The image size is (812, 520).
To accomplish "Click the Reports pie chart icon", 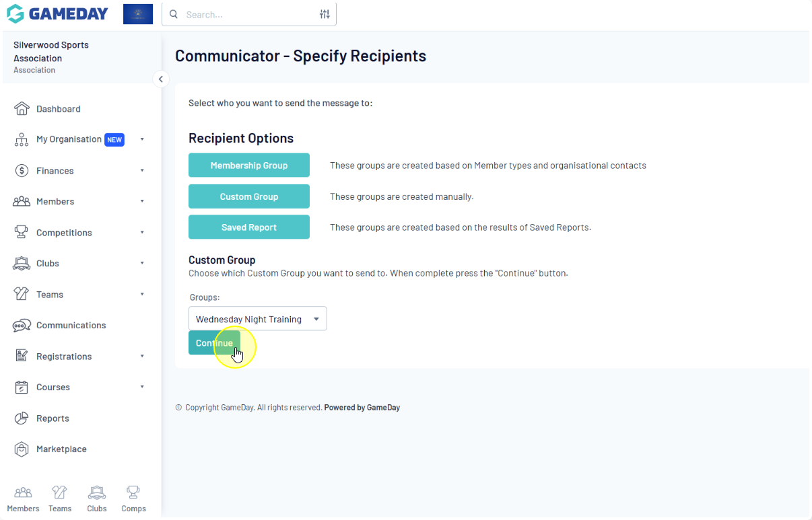I will point(22,418).
